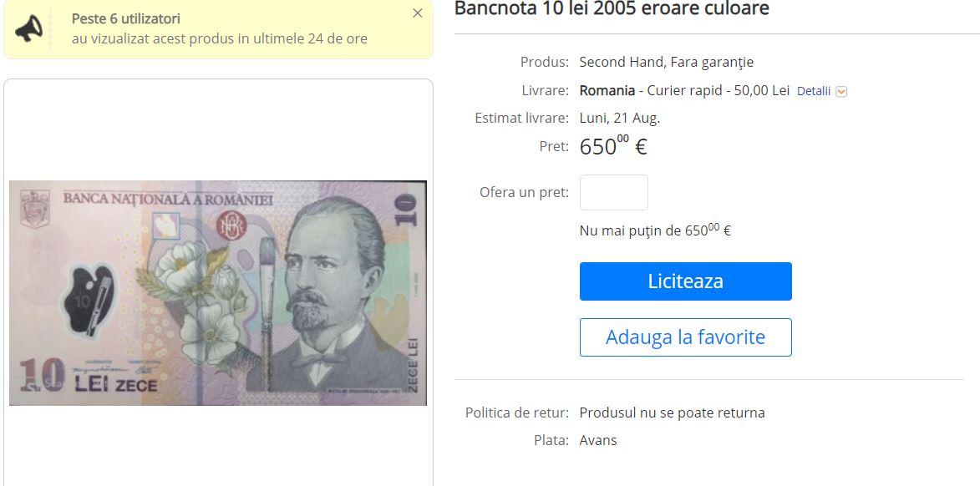Dismiss the viewers notification banner
Image resolution: width=980 pixels, height=486 pixels.
418,13
